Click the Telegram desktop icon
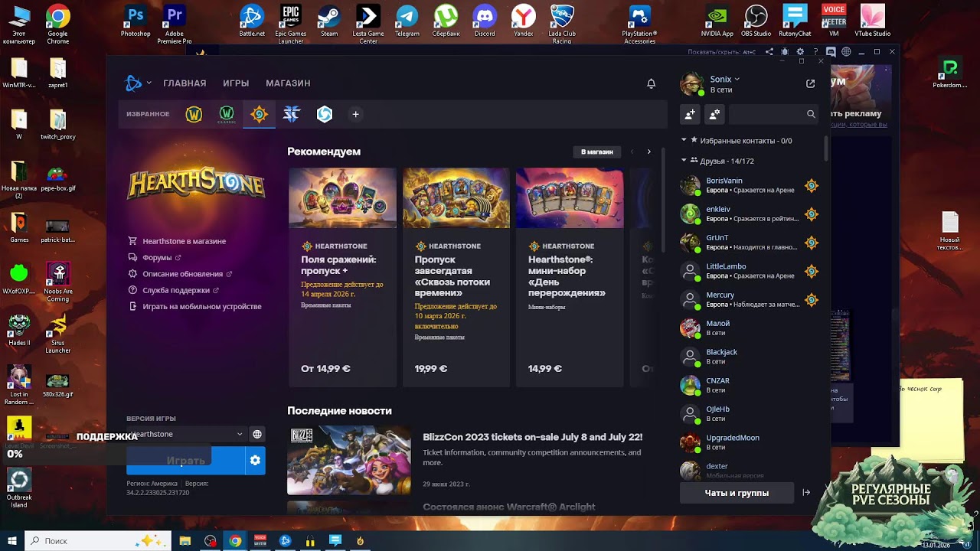The image size is (980, 551). click(407, 21)
